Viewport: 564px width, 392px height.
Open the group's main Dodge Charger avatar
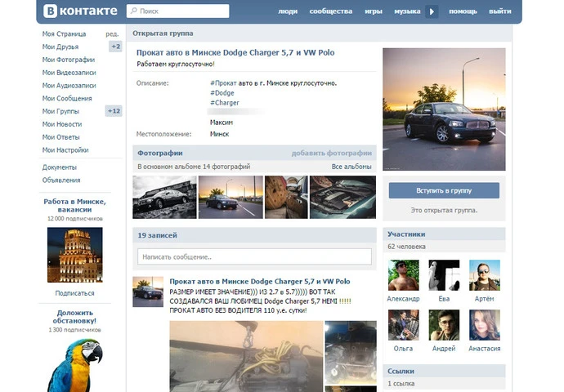click(x=444, y=109)
